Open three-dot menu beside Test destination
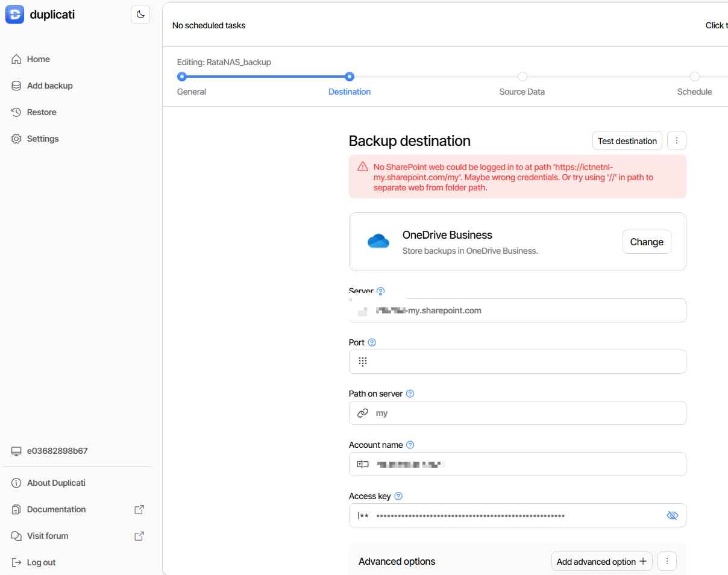 click(676, 140)
